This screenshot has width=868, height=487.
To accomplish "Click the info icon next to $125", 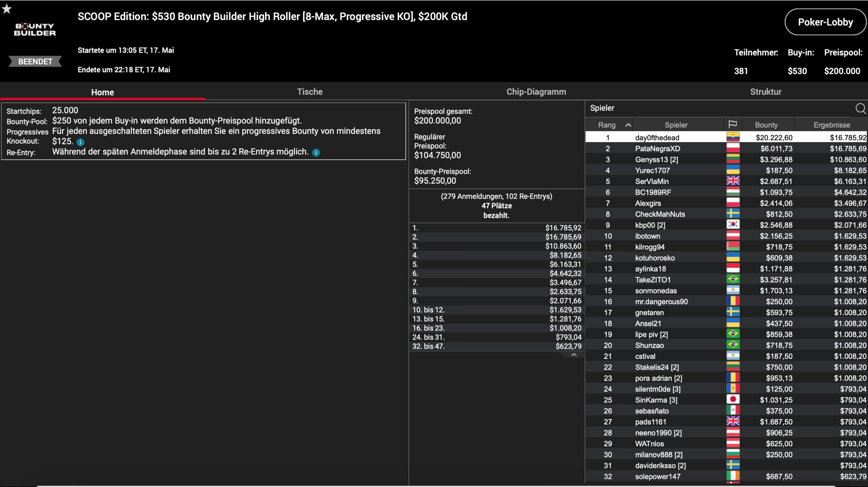I will tap(80, 142).
